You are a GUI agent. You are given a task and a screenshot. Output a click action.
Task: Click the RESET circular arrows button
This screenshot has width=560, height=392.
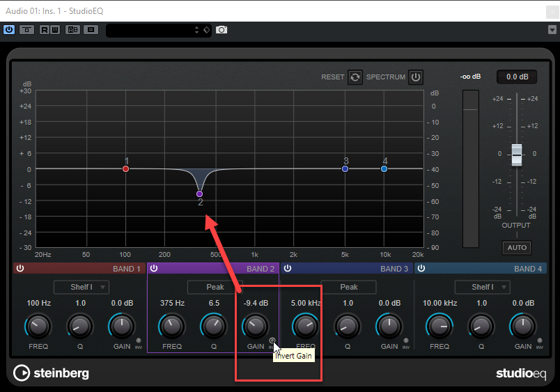(355, 77)
